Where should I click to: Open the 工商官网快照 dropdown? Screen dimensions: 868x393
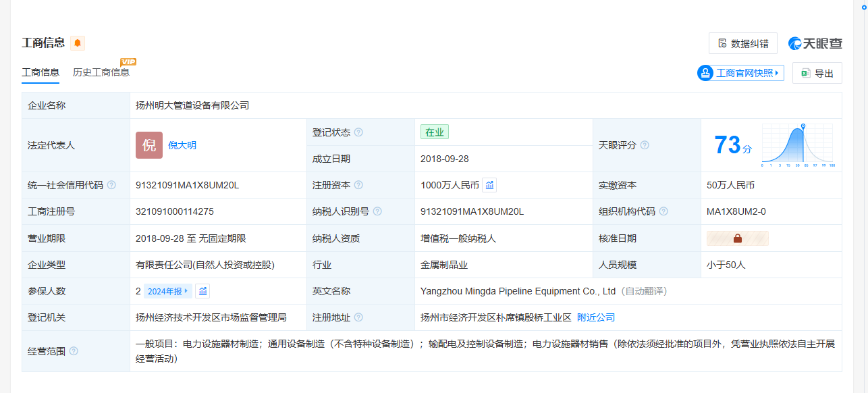740,73
